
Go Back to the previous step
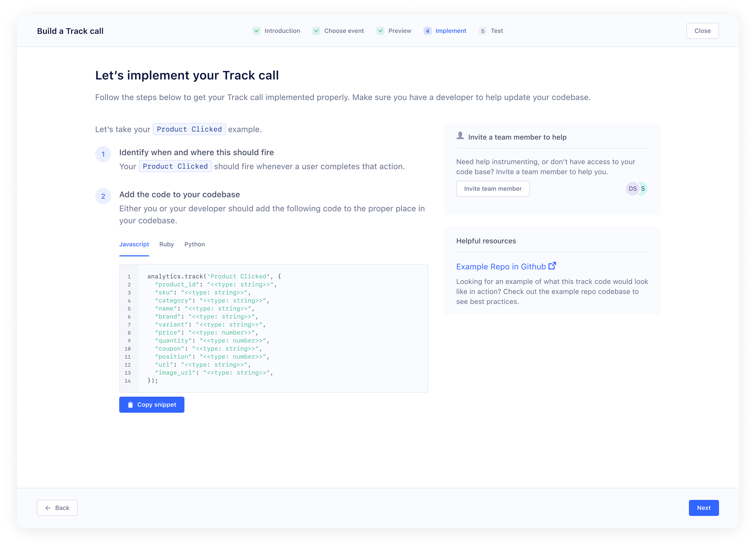(x=57, y=508)
